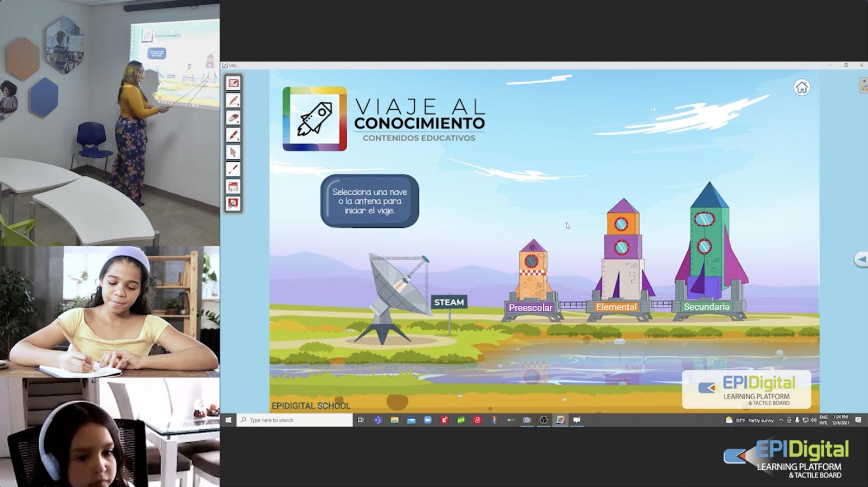
Task: Open the red lock app in taskbar
Action: pyautogui.click(x=477, y=420)
